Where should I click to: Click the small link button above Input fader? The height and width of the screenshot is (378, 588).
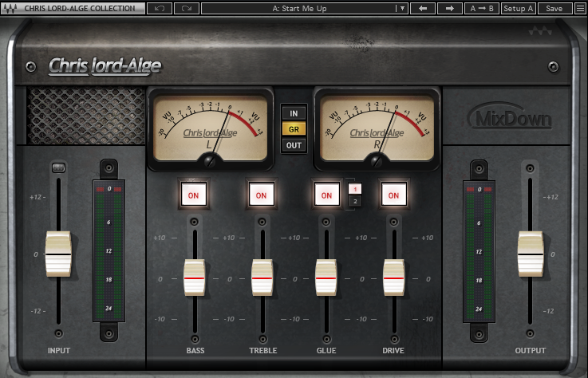click(57, 167)
